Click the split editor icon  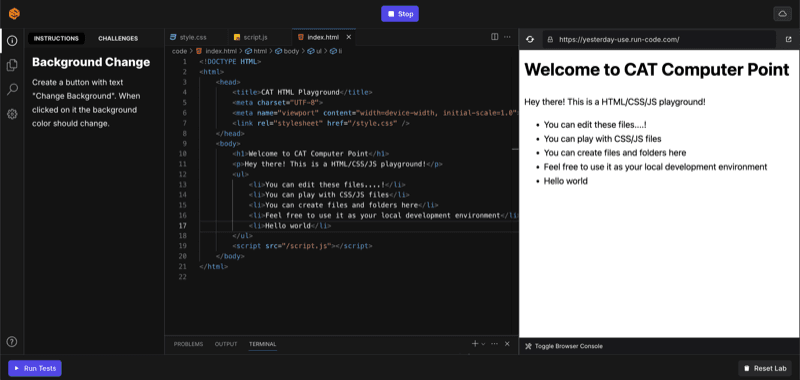(494, 37)
